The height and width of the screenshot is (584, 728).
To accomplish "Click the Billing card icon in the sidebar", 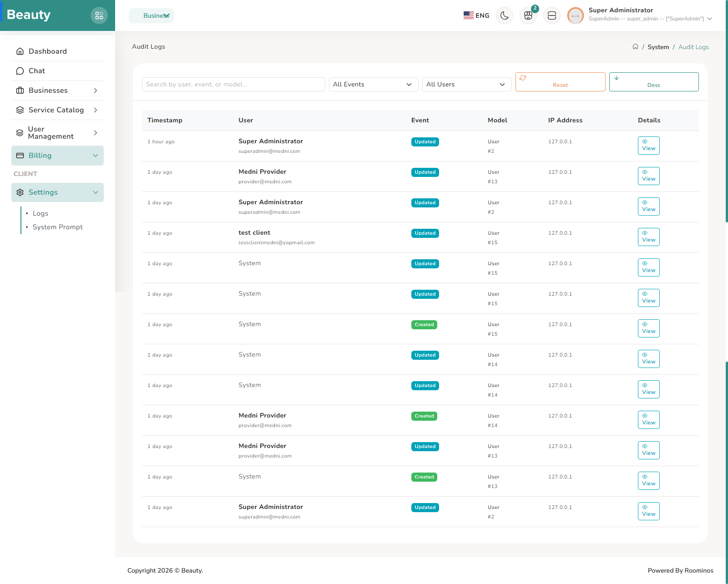I will tap(20, 155).
